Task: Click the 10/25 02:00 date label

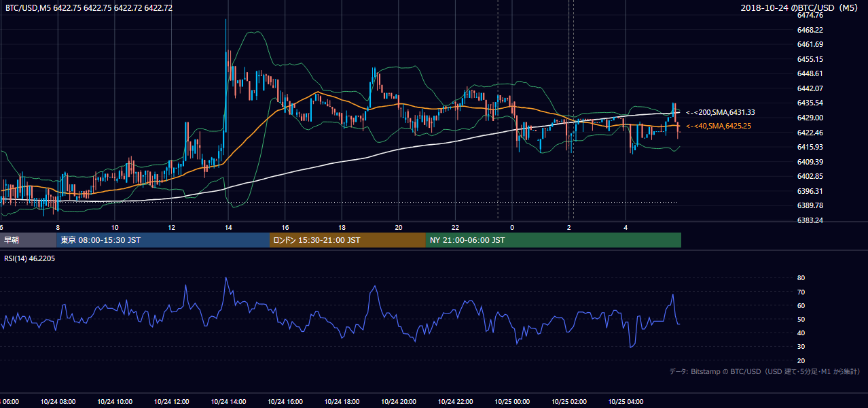Action: [569, 402]
